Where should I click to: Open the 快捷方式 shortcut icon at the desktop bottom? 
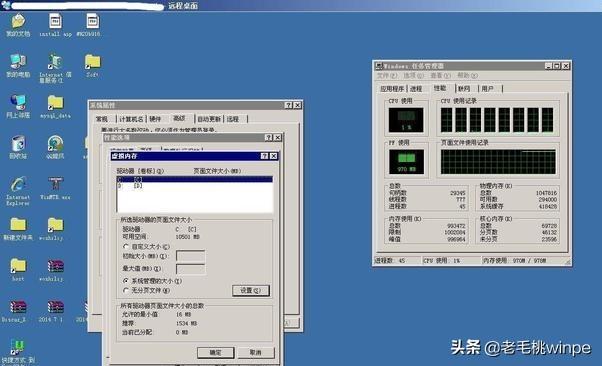coord(18,347)
